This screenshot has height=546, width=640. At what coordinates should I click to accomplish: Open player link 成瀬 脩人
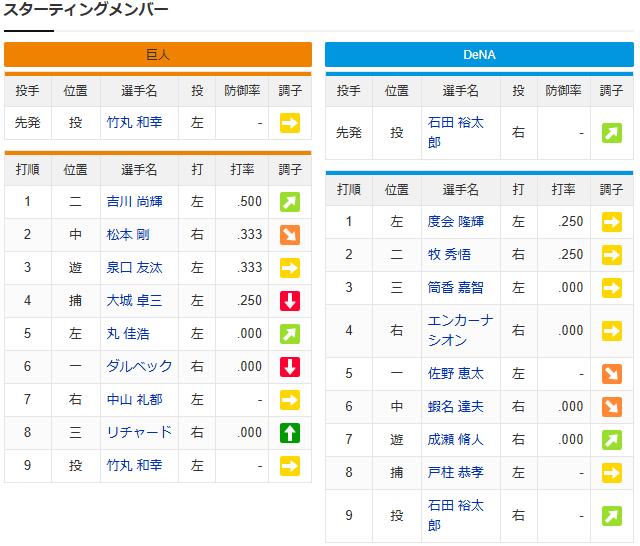click(x=456, y=440)
